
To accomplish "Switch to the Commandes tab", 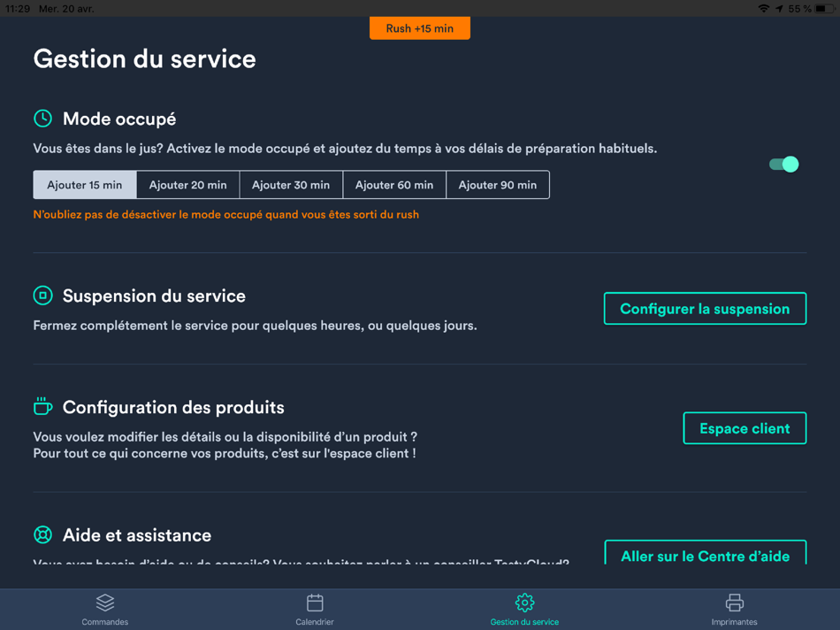I will click(104, 609).
